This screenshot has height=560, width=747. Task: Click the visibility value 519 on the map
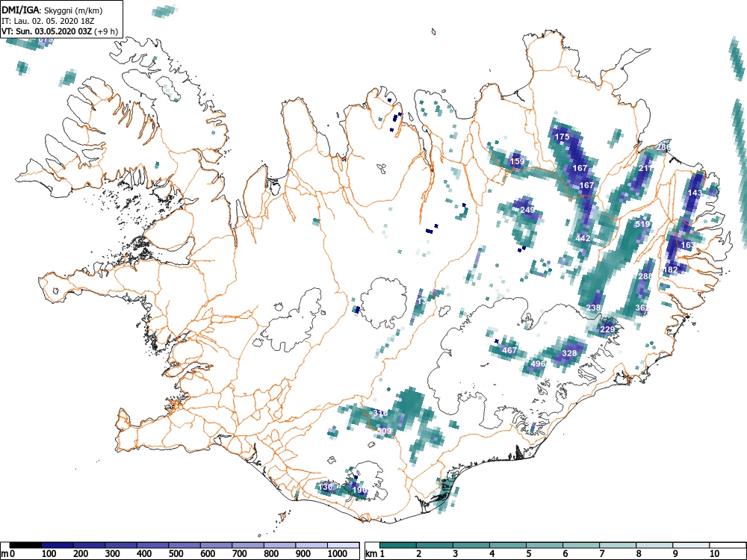pyautogui.click(x=642, y=224)
